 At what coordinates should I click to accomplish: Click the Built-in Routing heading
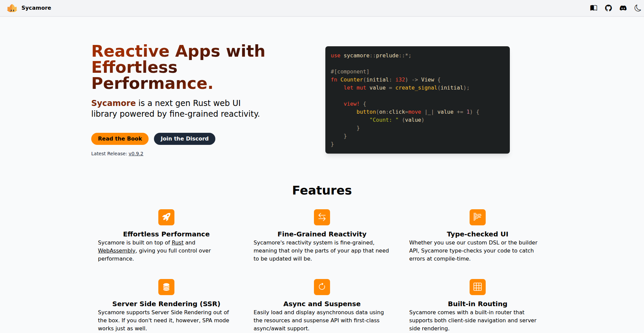click(478, 304)
